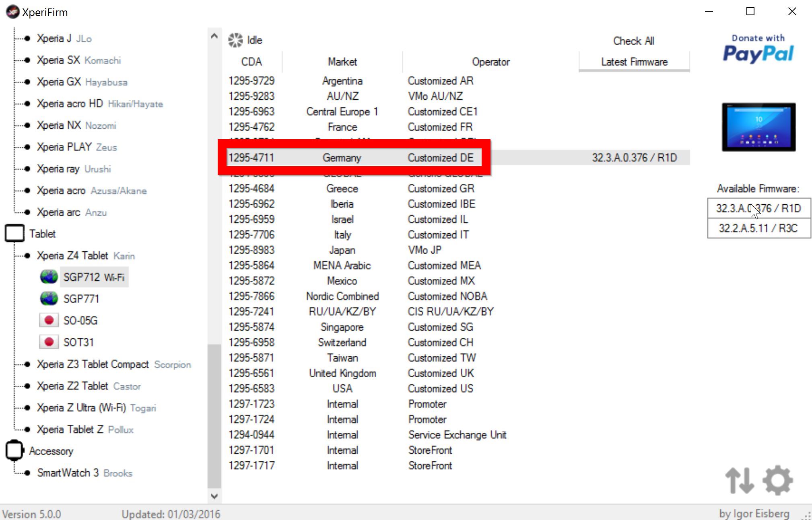This screenshot has height=520, width=812.
Task: Select the RU/UA/KZ/BY CIS row
Action: tap(458, 312)
